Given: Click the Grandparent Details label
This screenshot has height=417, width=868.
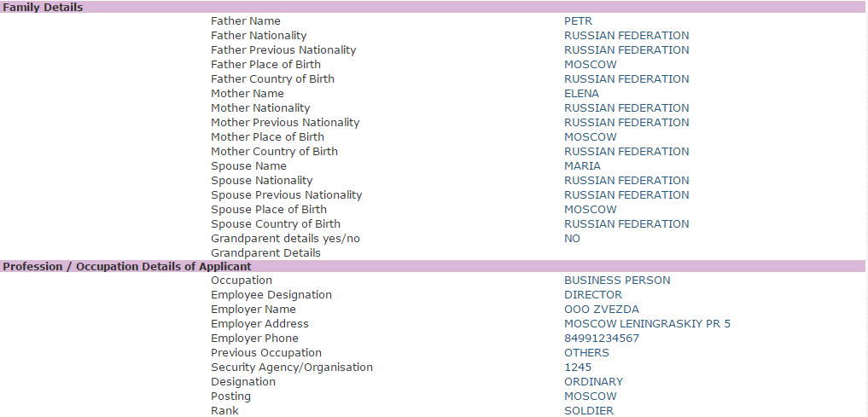Looking at the screenshot, I should (265, 252).
